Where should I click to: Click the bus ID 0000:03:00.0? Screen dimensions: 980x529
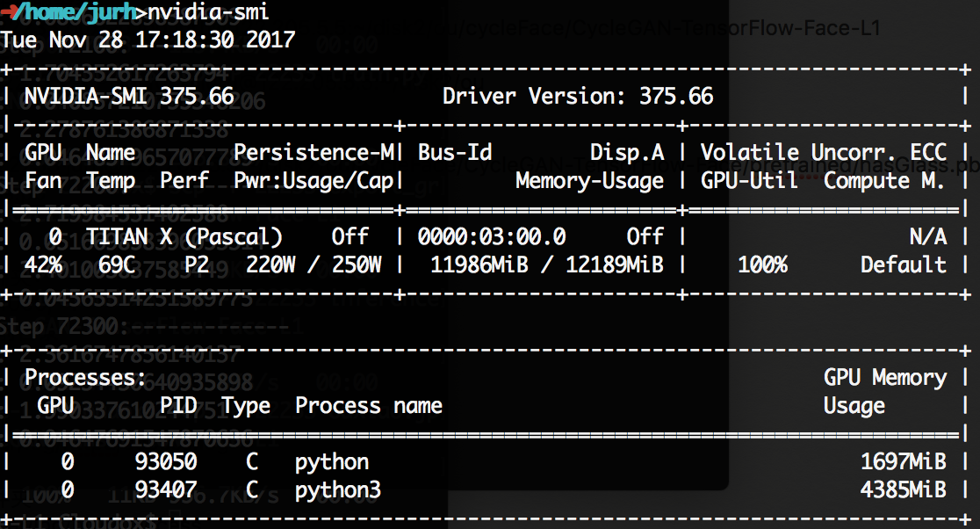(x=492, y=236)
